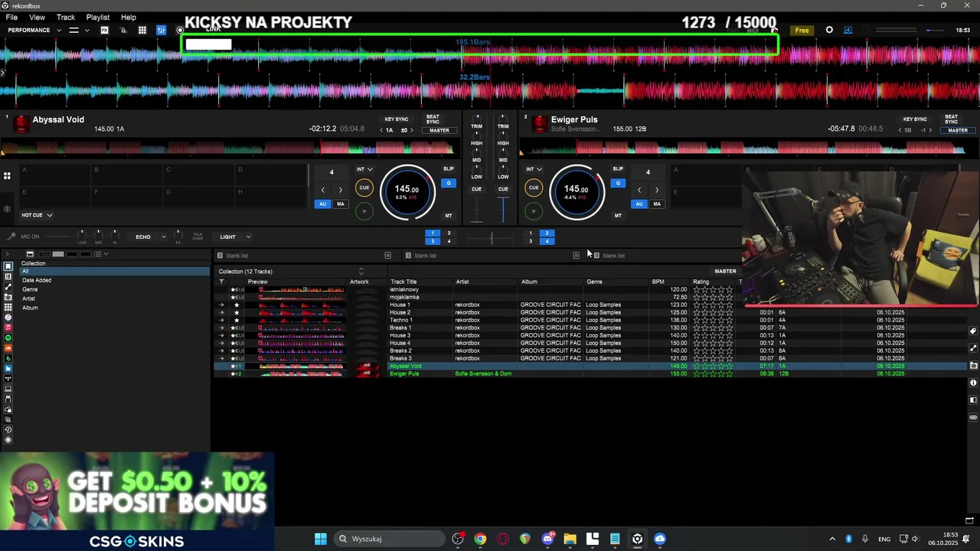Image resolution: width=980 pixels, height=551 pixels.
Task: Open File Explorer from the Windows taskbar
Action: (570, 539)
